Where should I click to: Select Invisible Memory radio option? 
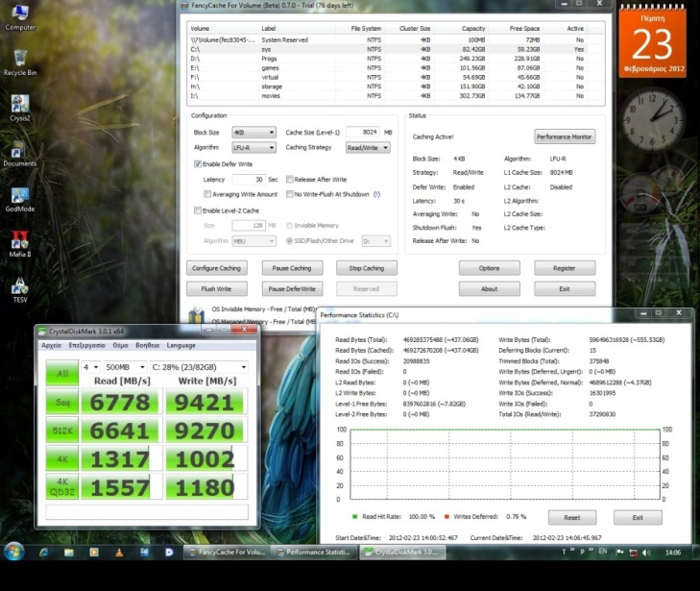tap(289, 226)
